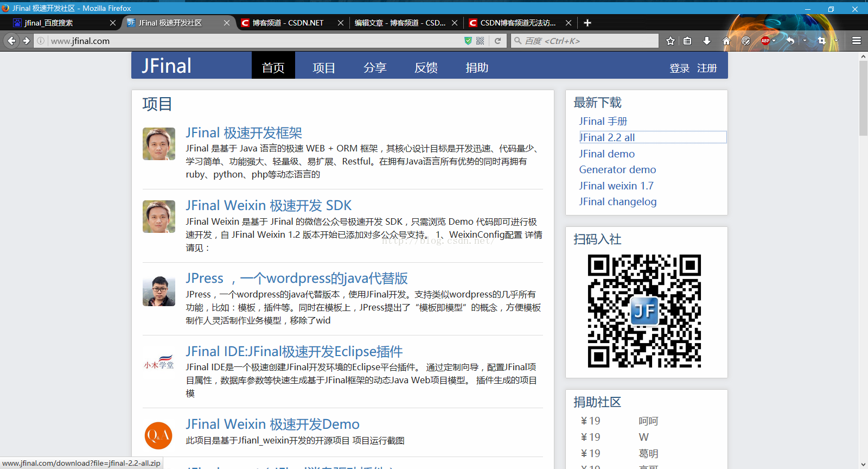
Task: Click the JPress author avatar with glasses
Action: tap(159, 290)
